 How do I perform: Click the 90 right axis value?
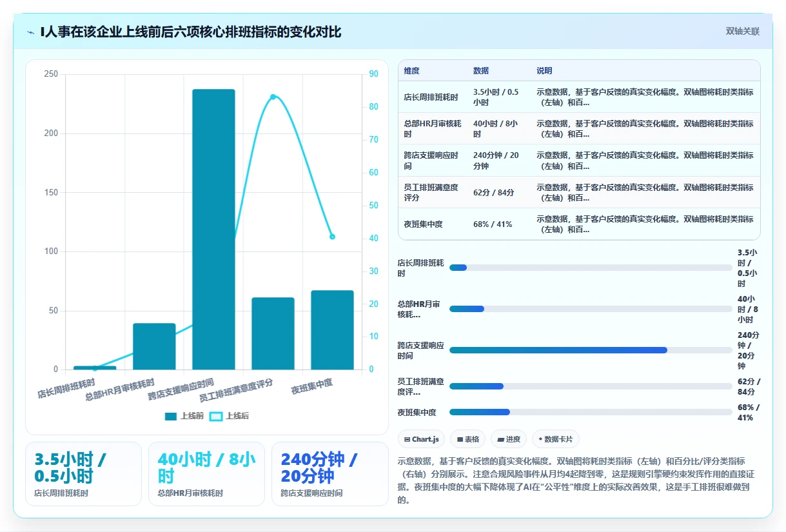coord(374,74)
